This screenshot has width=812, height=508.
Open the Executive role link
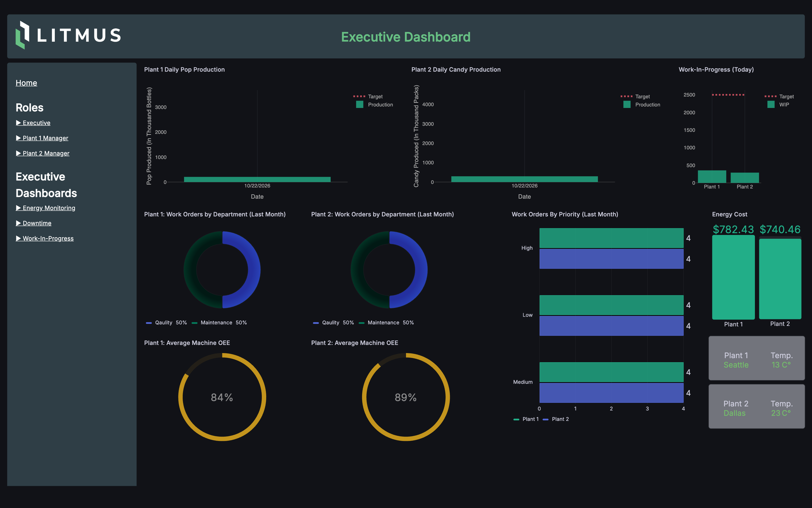pos(33,123)
